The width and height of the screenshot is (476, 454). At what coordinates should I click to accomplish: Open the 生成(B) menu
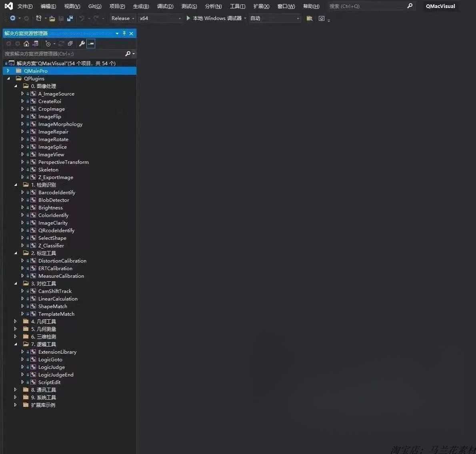[141, 6]
